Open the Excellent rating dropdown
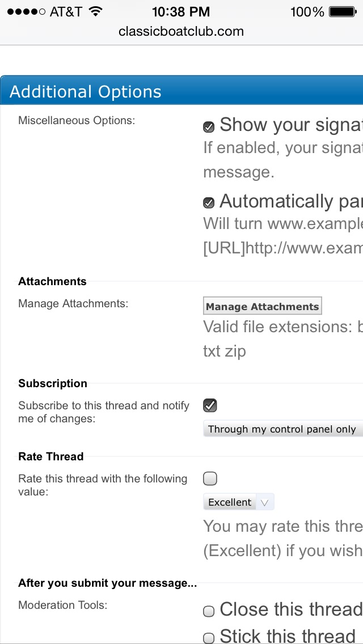The width and height of the screenshot is (363, 644). click(x=238, y=502)
